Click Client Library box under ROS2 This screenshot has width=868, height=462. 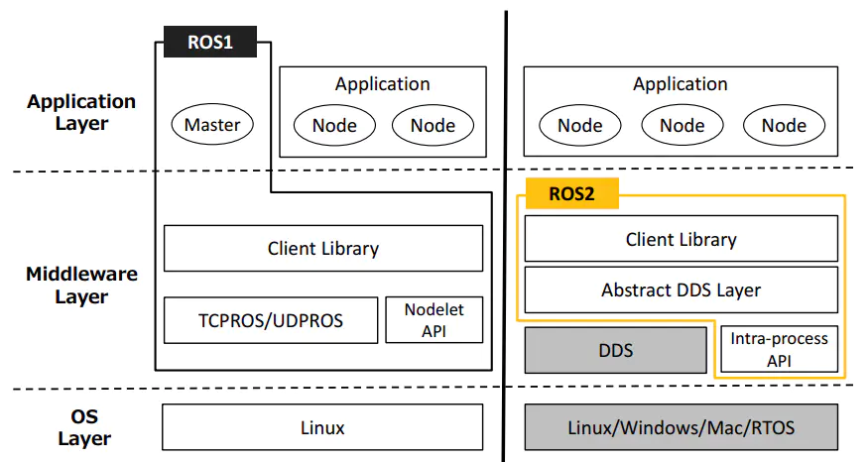click(x=681, y=239)
